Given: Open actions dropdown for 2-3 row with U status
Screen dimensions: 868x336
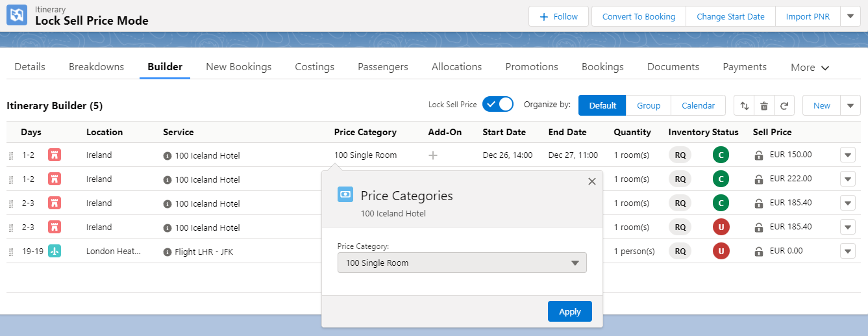Looking at the screenshot, I should pos(848,227).
